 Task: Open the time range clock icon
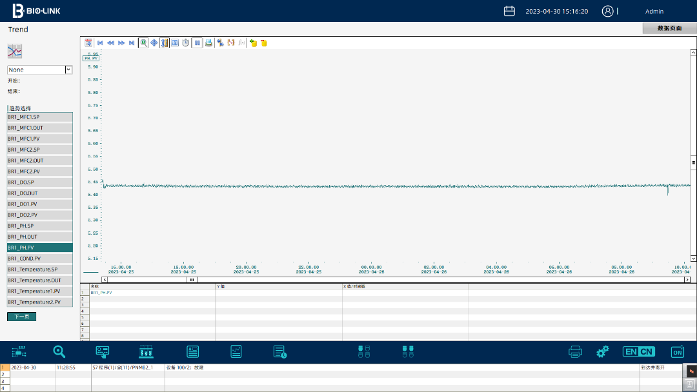pyautogui.click(x=186, y=43)
